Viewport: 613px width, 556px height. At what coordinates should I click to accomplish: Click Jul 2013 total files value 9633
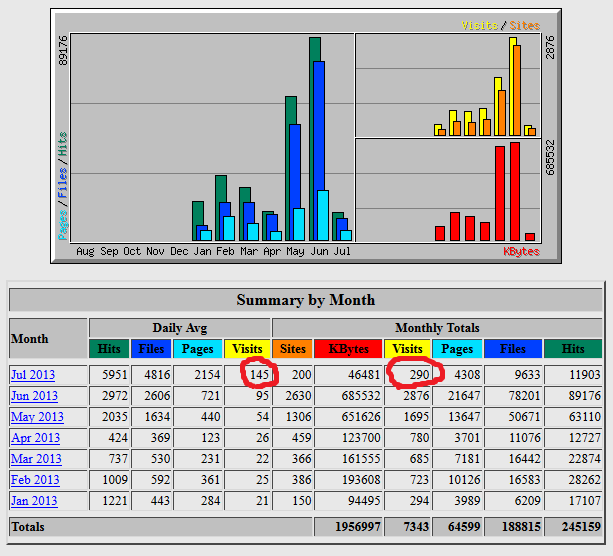pos(527,375)
